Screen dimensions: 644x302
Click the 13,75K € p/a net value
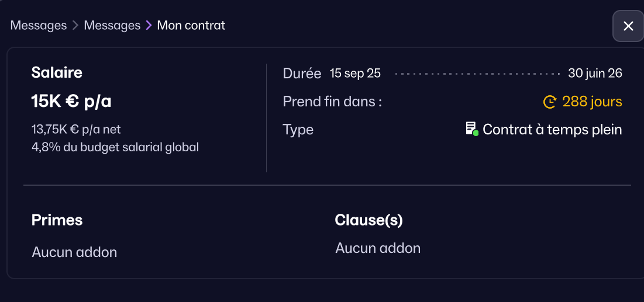76,129
